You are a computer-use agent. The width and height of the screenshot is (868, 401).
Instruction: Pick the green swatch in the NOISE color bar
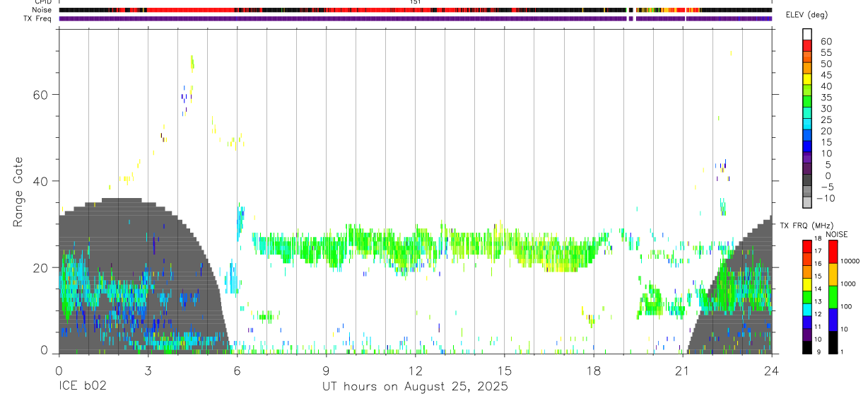(x=833, y=297)
